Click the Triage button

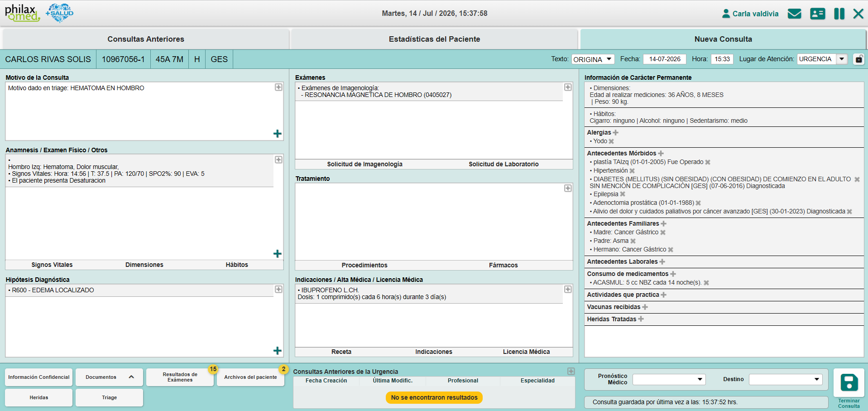click(x=109, y=397)
